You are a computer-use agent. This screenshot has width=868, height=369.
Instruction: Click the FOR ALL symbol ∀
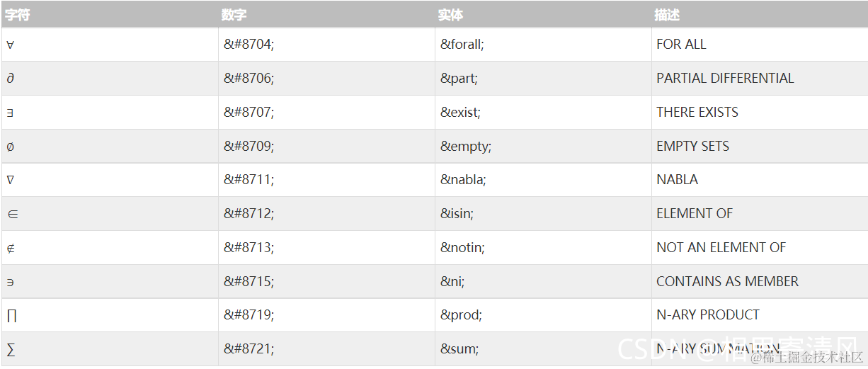coord(10,45)
